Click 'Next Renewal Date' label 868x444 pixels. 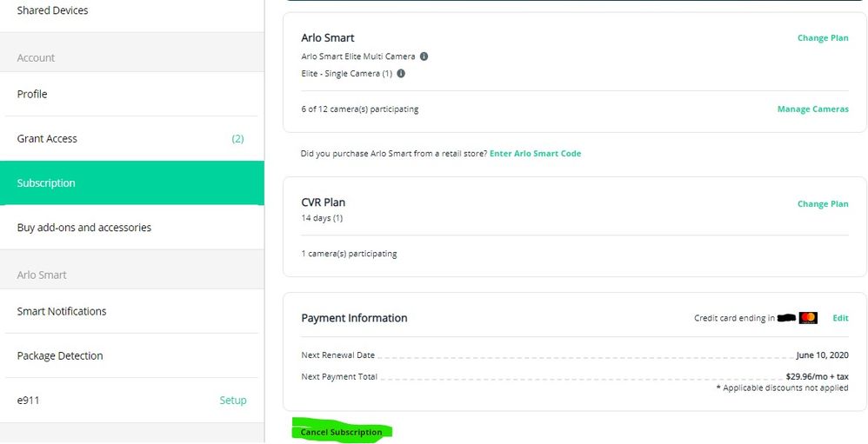(x=338, y=355)
